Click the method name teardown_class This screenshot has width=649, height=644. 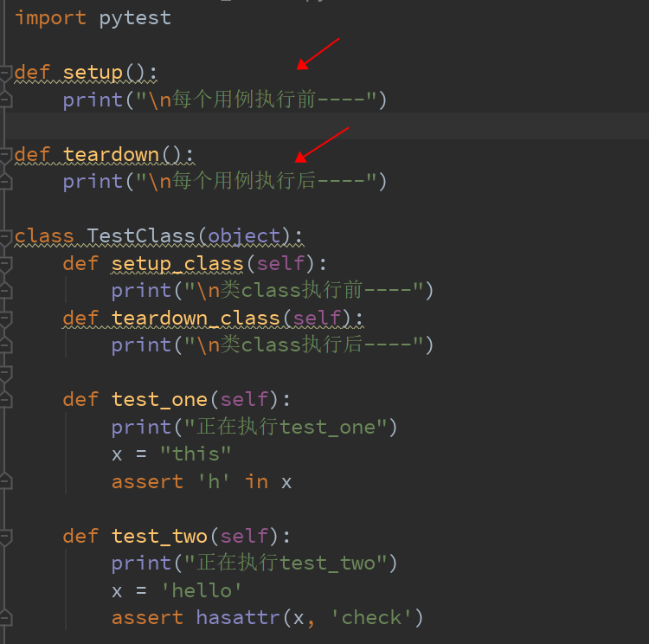(196, 319)
